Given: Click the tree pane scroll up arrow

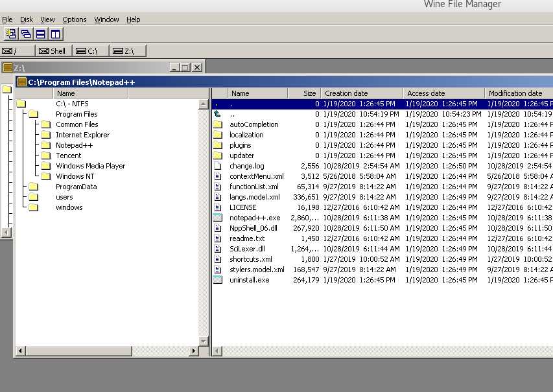Looking at the screenshot, I should (x=204, y=104).
